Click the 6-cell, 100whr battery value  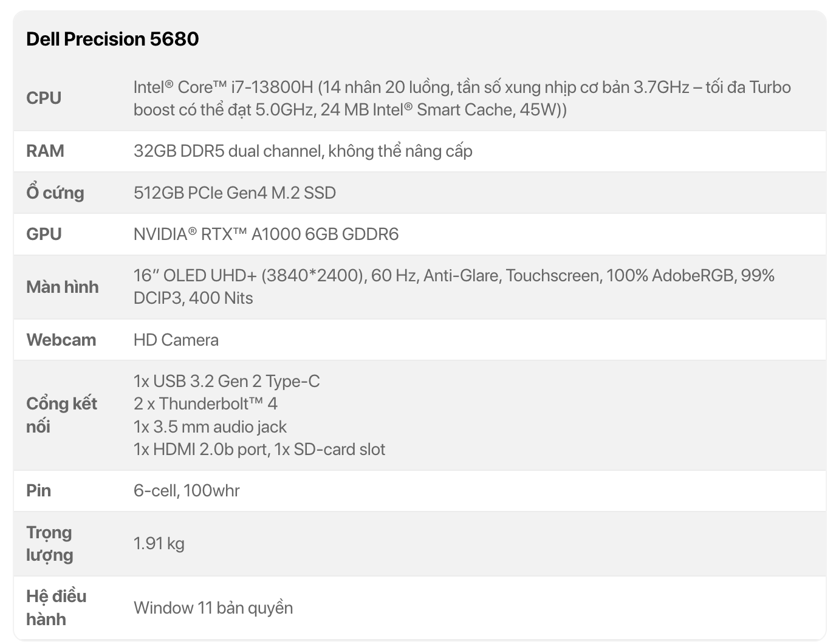click(x=187, y=490)
